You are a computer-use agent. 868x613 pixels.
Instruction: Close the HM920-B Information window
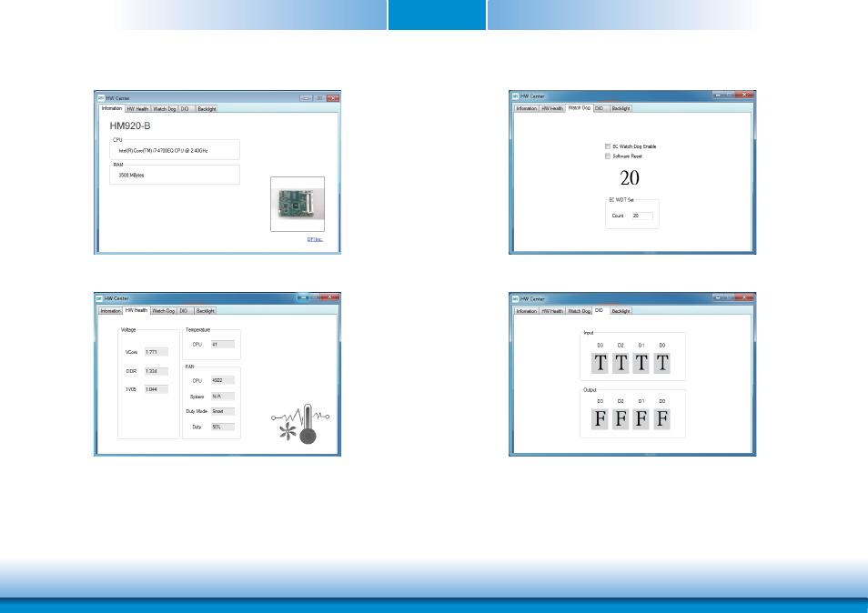(333, 98)
